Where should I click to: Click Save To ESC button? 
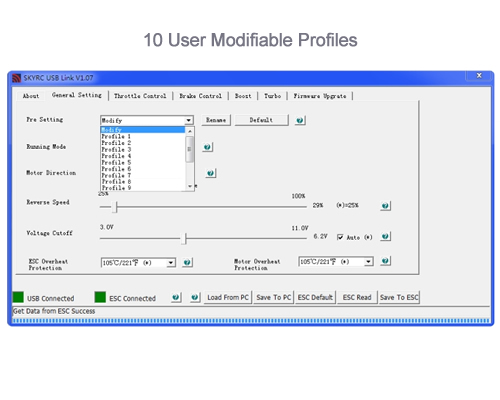tap(399, 297)
